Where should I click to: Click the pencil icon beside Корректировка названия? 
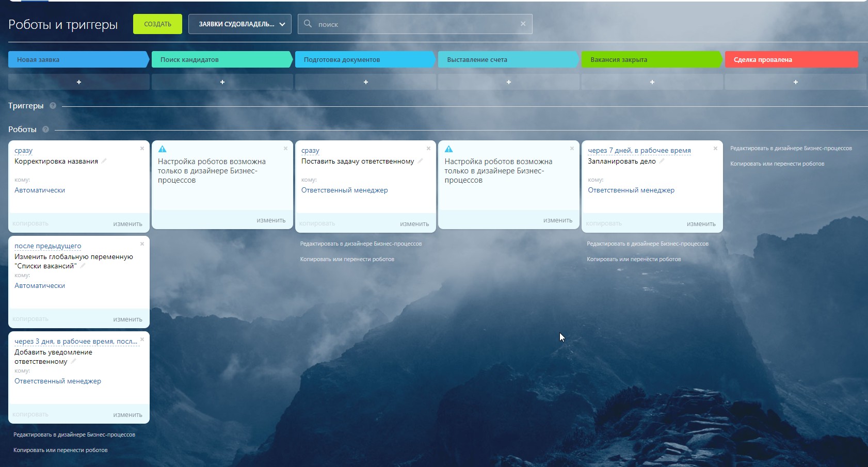pyautogui.click(x=104, y=161)
